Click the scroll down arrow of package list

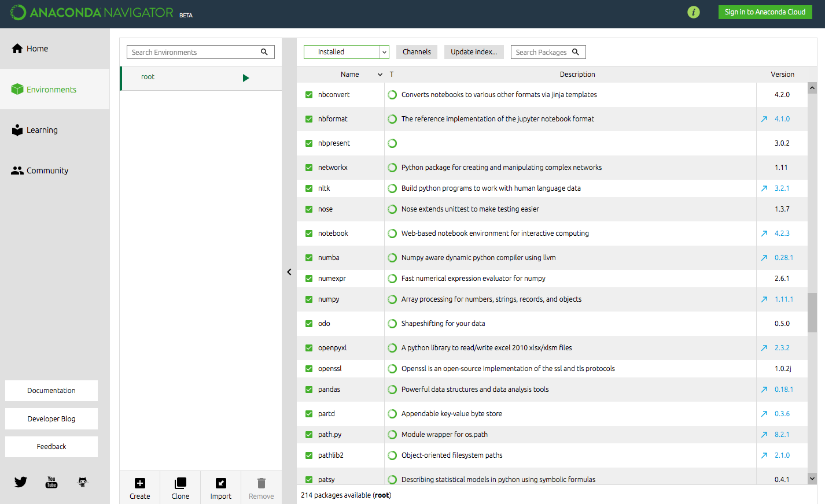[812, 479]
